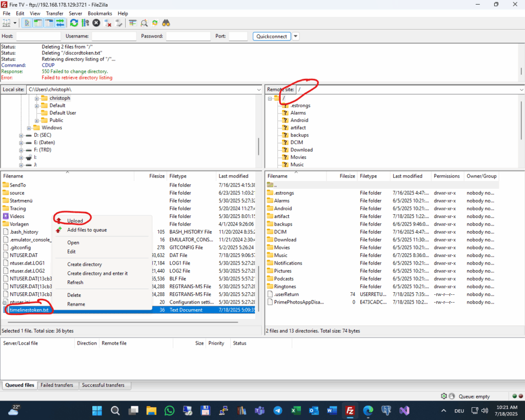Viewport: 525px width, 420px height.
Task: Click the Username input field
Action: click(x=114, y=36)
